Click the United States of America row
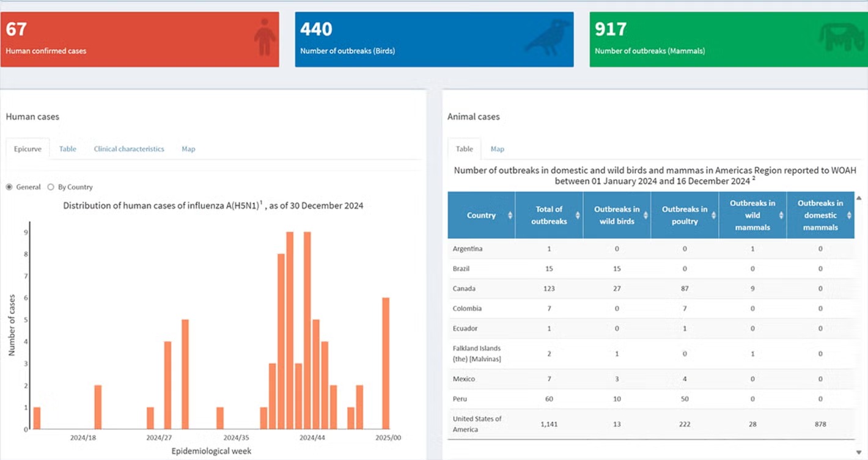The image size is (868, 460). coord(651,424)
